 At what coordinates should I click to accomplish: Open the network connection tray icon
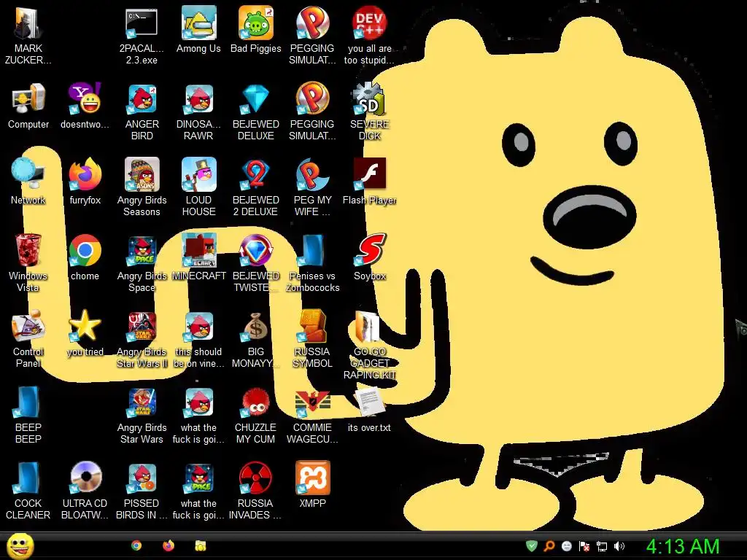(602, 546)
